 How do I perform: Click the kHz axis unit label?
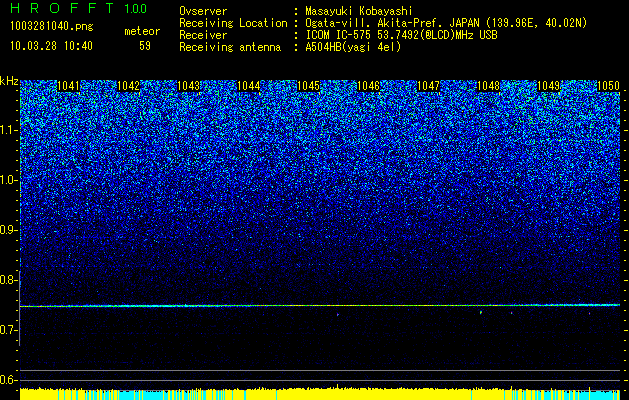(x=9, y=81)
